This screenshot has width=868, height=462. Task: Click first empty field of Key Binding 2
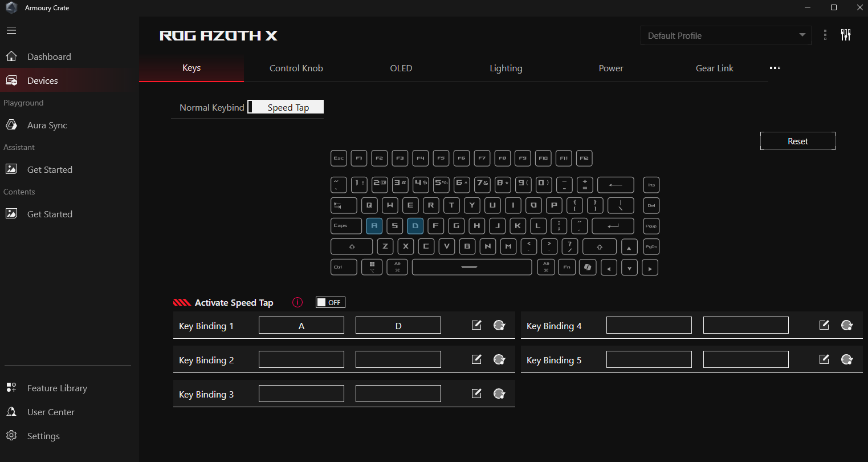[301, 359]
